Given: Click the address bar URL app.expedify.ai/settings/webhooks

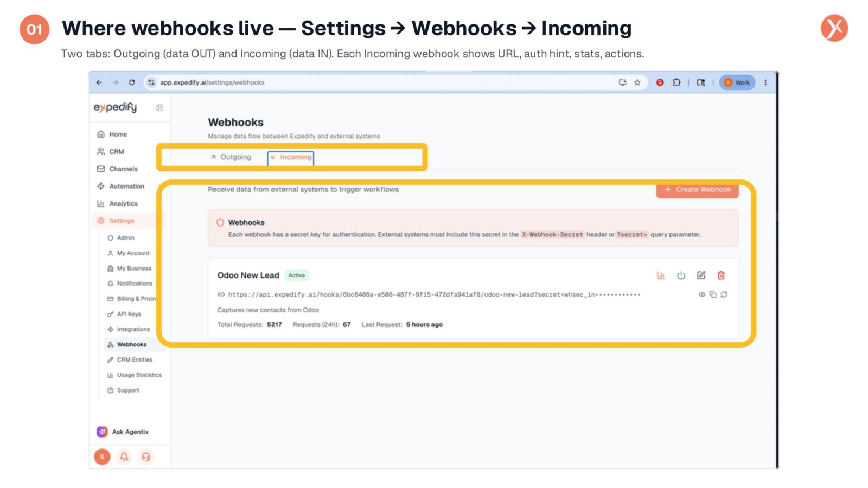Looking at the screenshot, I should click(212, 82).
